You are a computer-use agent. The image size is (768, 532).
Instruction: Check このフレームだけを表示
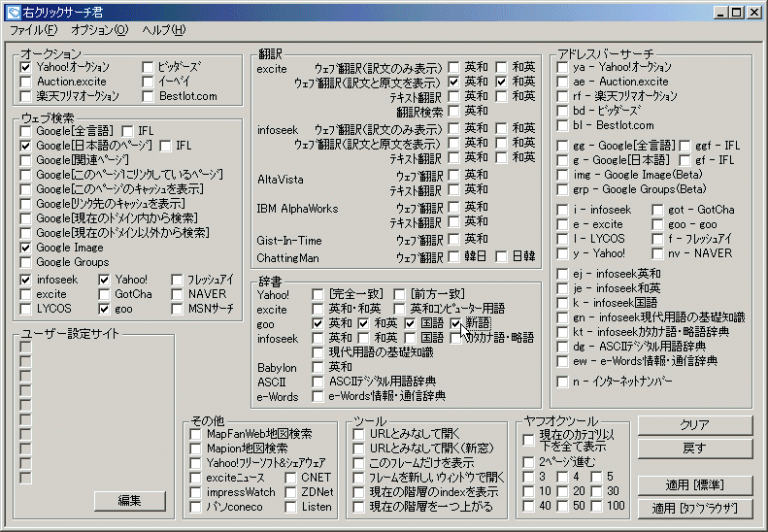coord(358,463)
